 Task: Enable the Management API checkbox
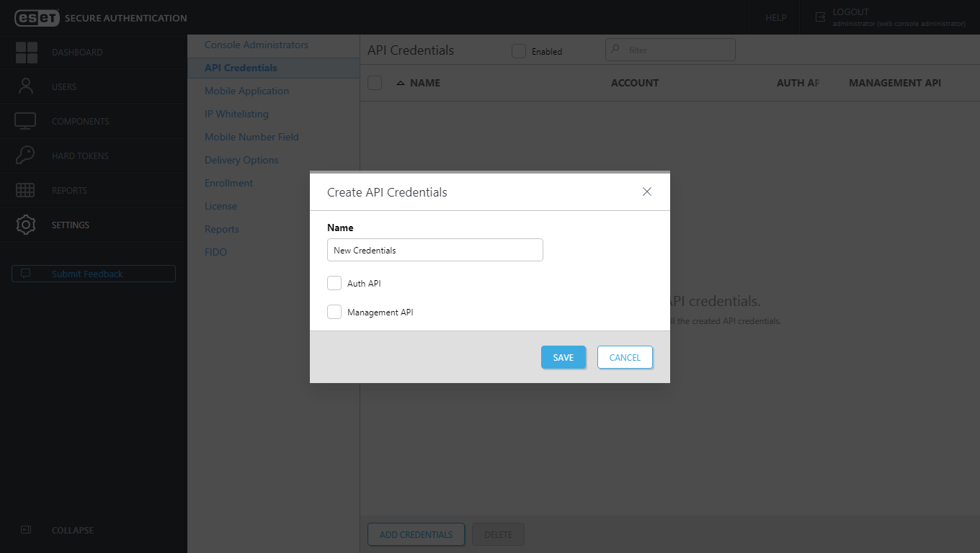[x=334, y=312]
